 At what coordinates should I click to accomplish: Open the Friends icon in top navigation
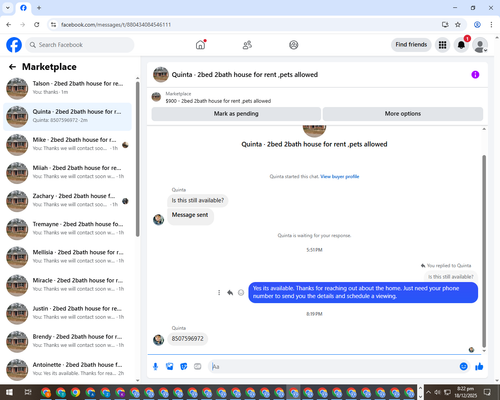pyautogui.click(x=247, y=45)
